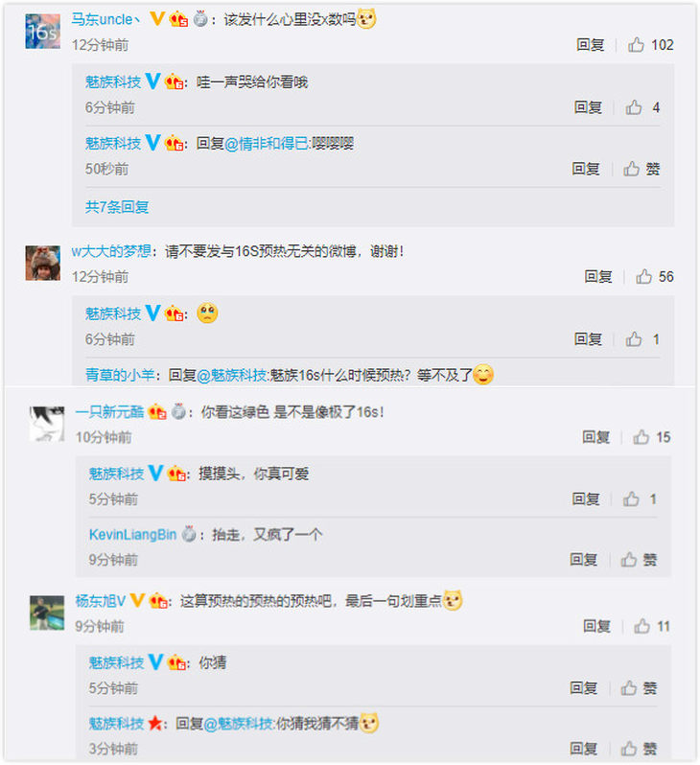Screen dimensions: 700x765
Task: Click orange V badge next to 马东uncle
Action: [x=157, y=19]
